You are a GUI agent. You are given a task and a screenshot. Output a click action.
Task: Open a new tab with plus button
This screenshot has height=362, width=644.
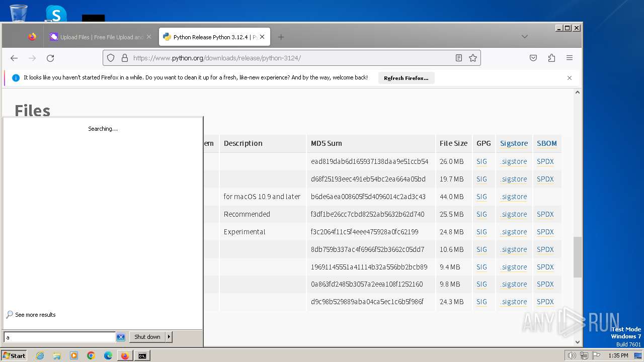281,37
